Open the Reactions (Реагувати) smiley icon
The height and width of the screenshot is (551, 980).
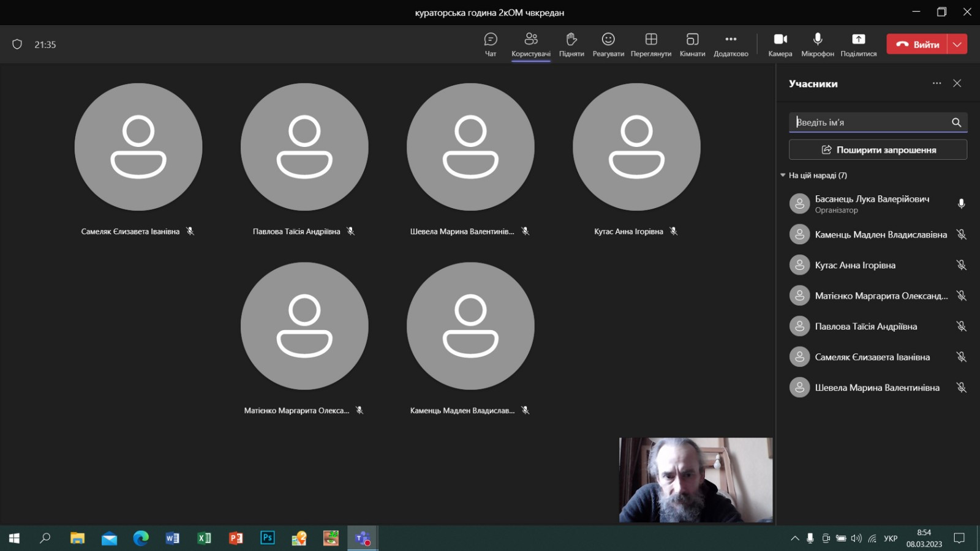(608, 40)
